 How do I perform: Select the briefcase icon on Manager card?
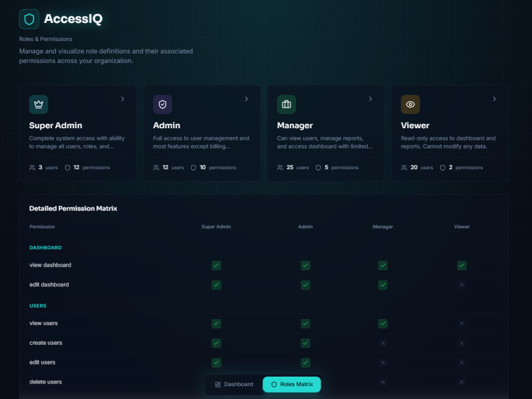coord(286,104)
